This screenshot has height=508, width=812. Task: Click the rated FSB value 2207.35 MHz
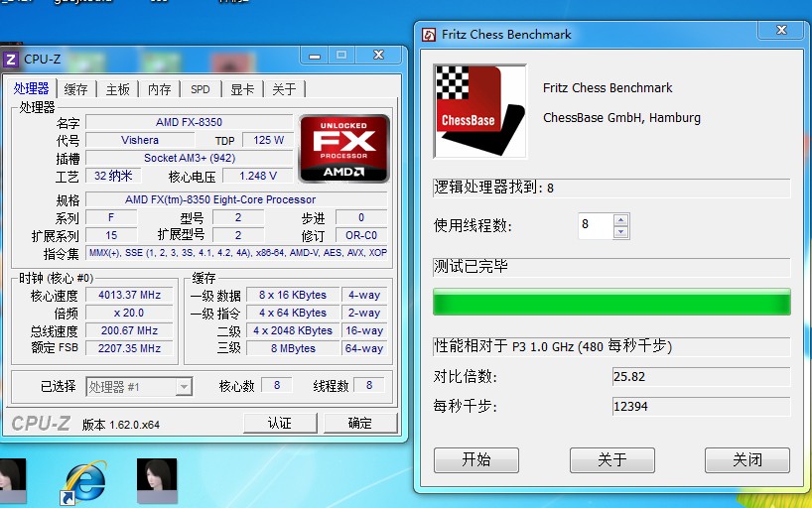(129, 348)
